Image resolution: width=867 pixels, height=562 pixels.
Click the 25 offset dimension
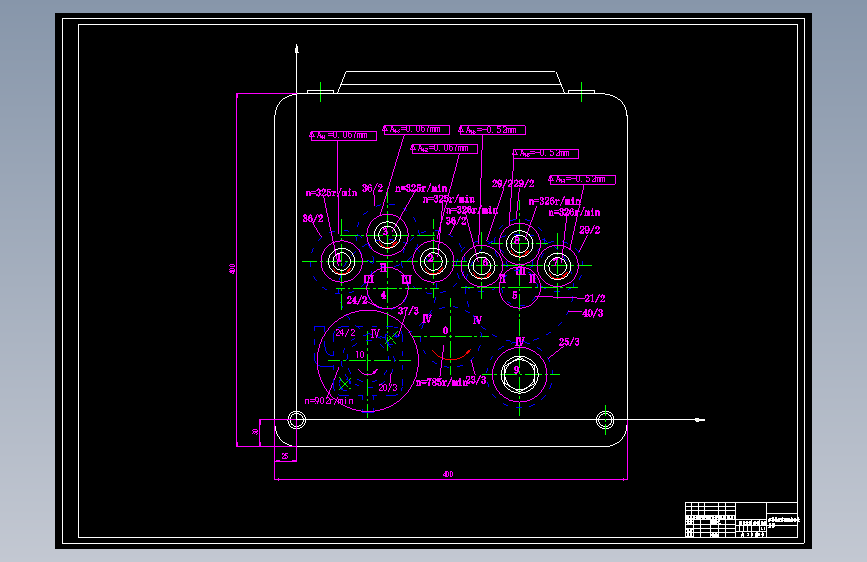285,456
